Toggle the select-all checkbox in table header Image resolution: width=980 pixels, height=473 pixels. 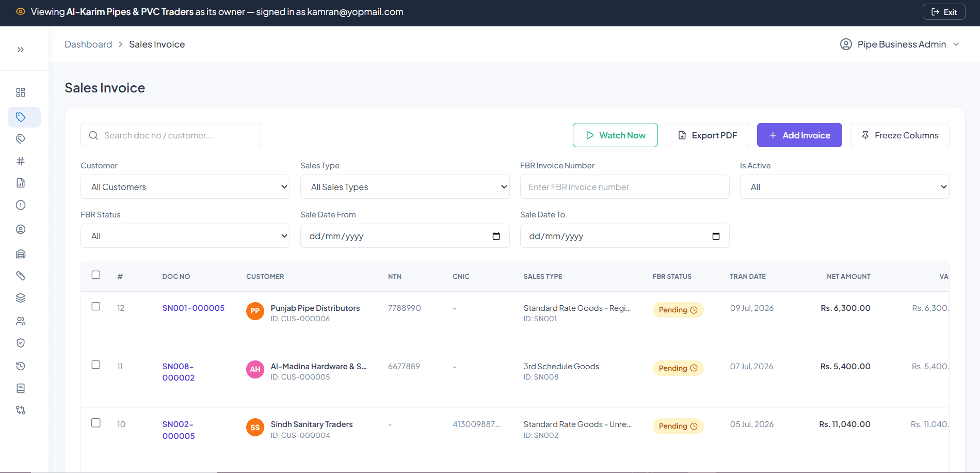tap(96, 275)
